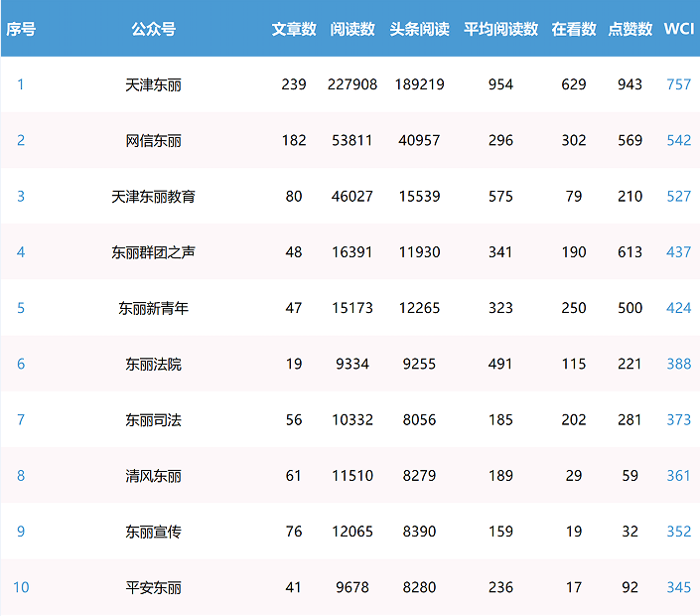The width and height of the screenshot is (700, 616).
Task: Click the 阅读数 column header
Action: [352, 29]
